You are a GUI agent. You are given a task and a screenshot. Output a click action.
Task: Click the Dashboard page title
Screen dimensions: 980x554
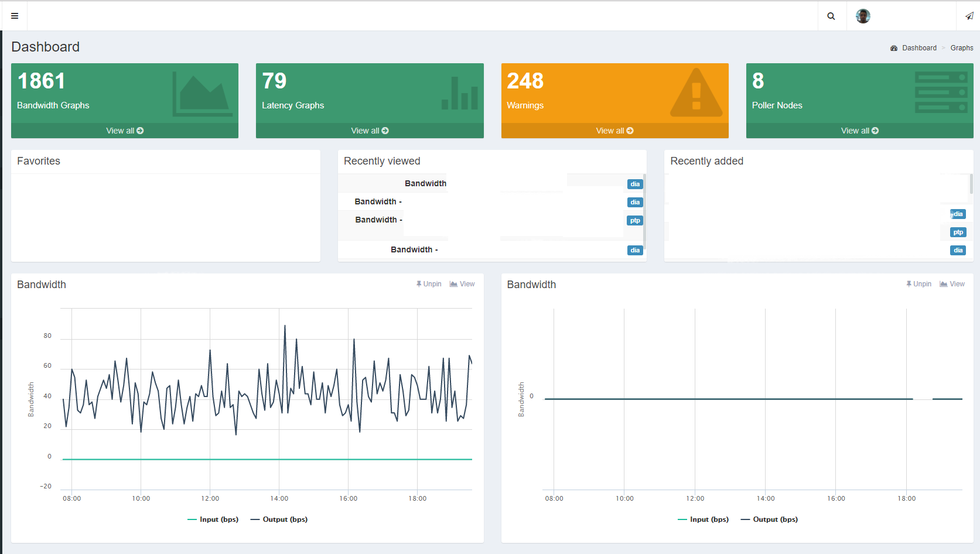(x=45, y=47)
